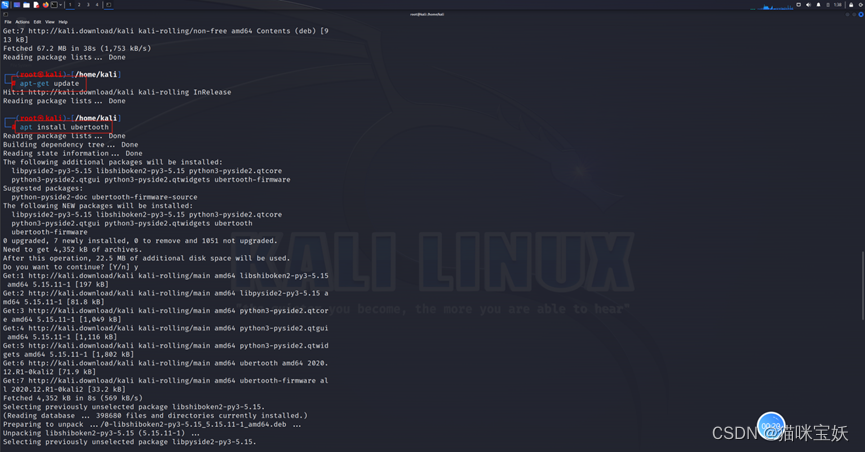Click the 'Need to get 4,352 kB of archives.' line
865x452 pixels.
(x=72, y=249)
